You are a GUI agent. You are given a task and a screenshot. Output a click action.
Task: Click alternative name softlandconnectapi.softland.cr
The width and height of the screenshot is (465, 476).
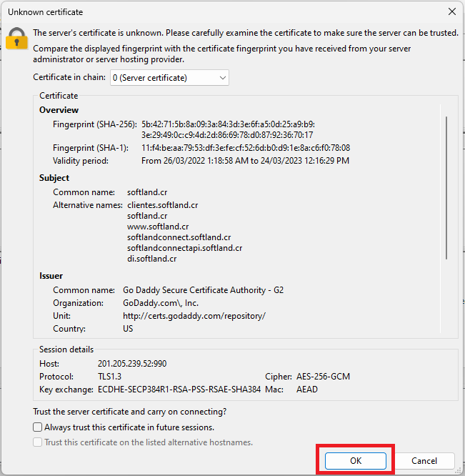point(185,248)
